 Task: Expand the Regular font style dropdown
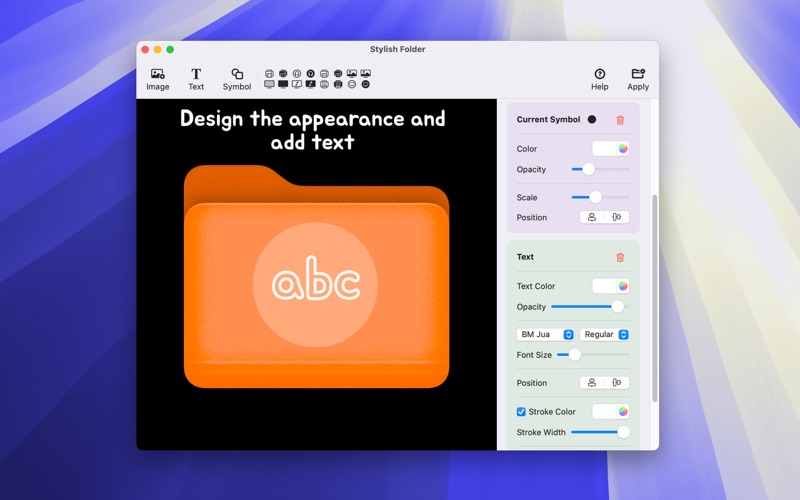pos(605,334)
